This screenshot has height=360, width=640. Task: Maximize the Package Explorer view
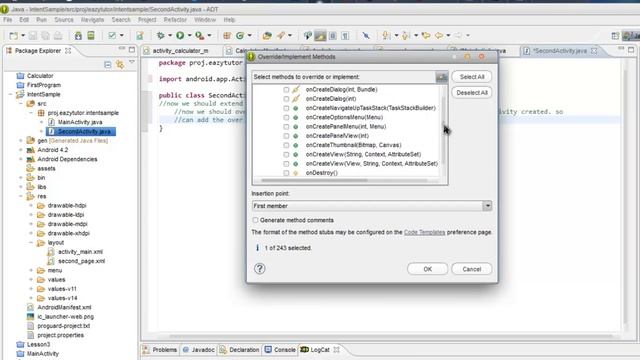tap(131, 49)
